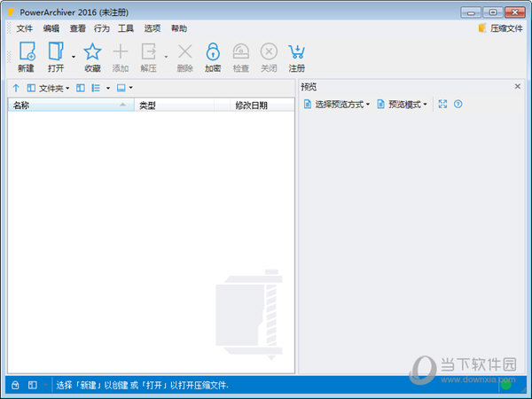Expand the dropdown arrow beside 打开

[74, 57]
